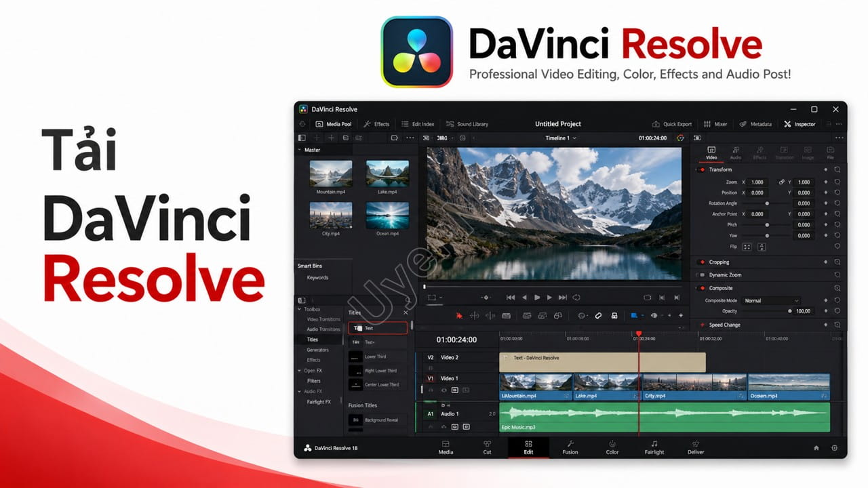Jump to first frame of timeline
868x488 pixels.
click(x=511, y=298)
